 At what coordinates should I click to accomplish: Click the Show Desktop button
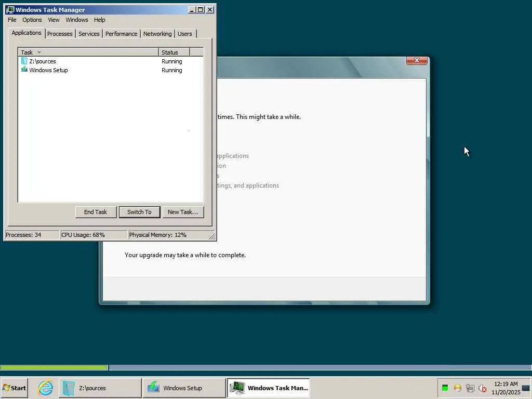[x=526, y=388]
